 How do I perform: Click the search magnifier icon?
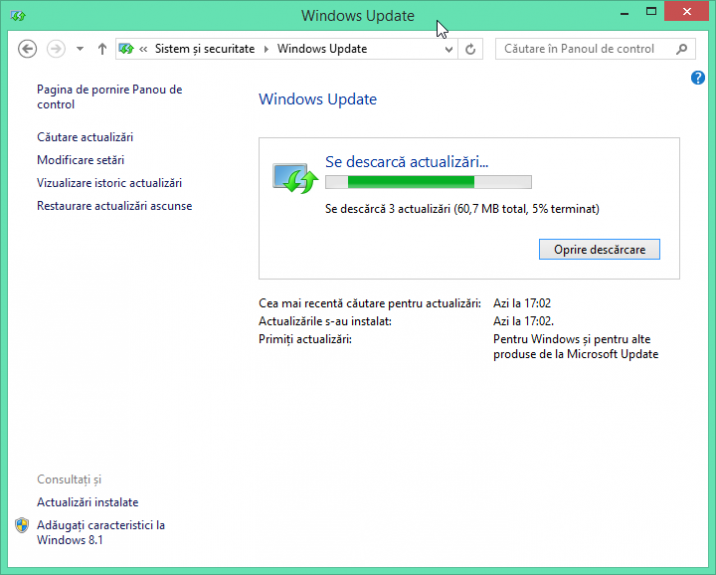pyautogui.click(x=682, y=49)
